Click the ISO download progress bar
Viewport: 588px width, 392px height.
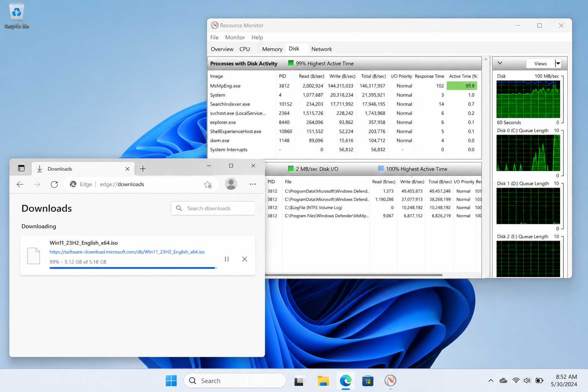[x=133, y=268]
